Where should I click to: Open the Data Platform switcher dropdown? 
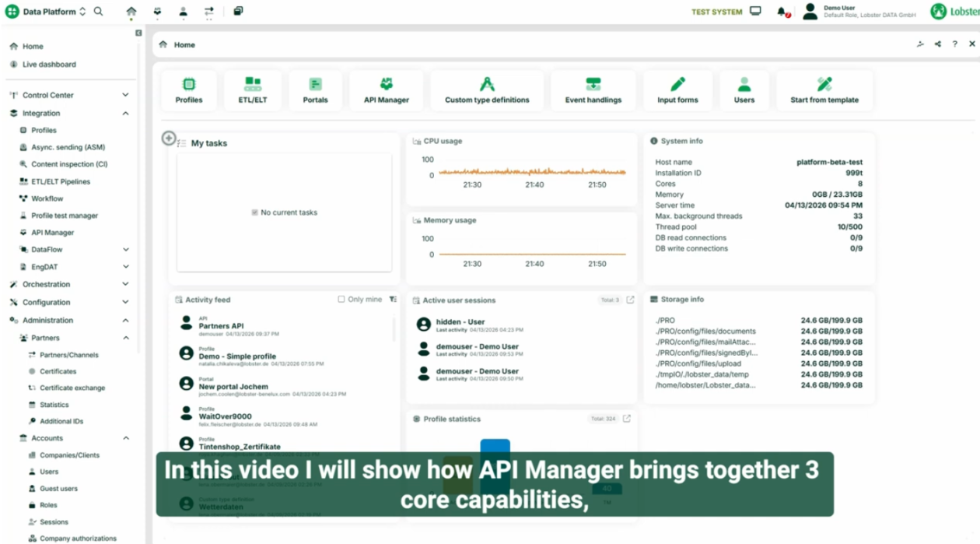click(x=82, y=12)
